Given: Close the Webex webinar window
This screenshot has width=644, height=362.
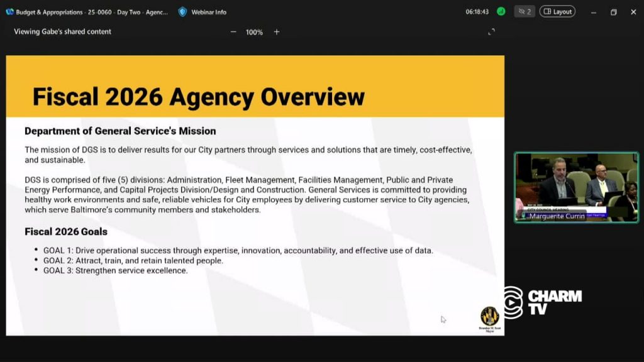Looking at the screenshot, I should (633, 13).
